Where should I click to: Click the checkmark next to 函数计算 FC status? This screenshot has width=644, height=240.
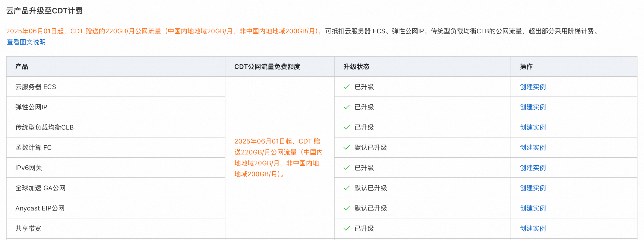[347, 148]
